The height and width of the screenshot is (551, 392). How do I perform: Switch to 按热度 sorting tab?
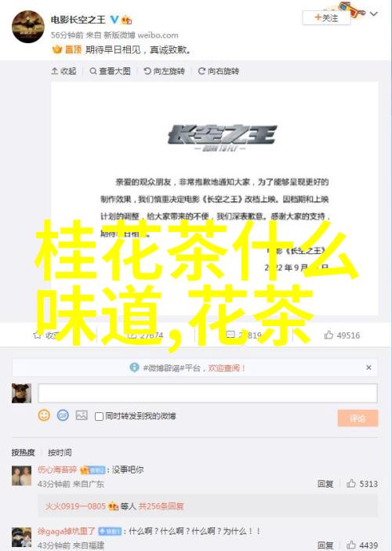24,452
